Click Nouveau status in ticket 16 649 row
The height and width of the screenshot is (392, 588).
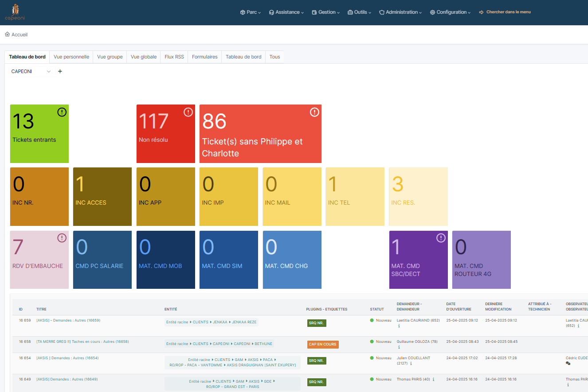click(x=384, y=379)
